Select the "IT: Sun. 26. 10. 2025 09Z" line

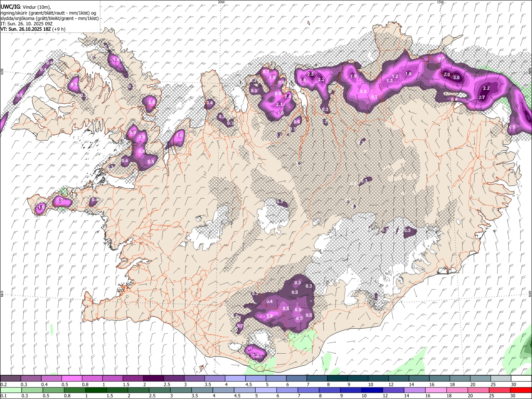pyautogui.click(x=27, y=24)
